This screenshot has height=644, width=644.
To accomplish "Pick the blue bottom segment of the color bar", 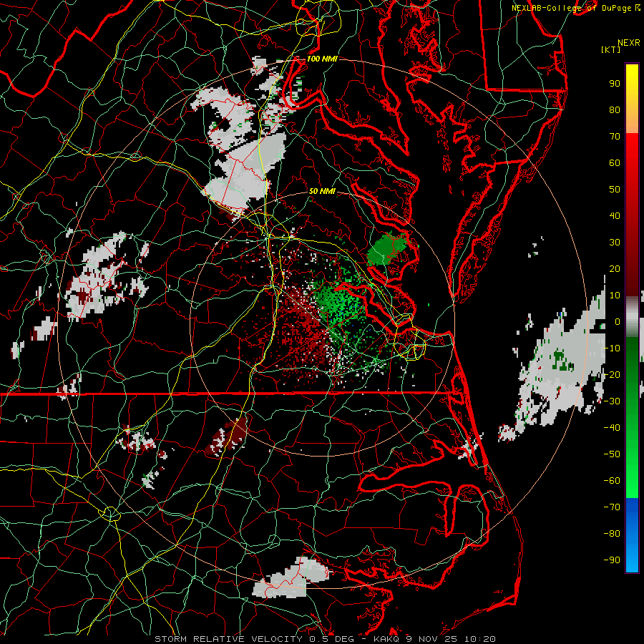I will (632, 535).
